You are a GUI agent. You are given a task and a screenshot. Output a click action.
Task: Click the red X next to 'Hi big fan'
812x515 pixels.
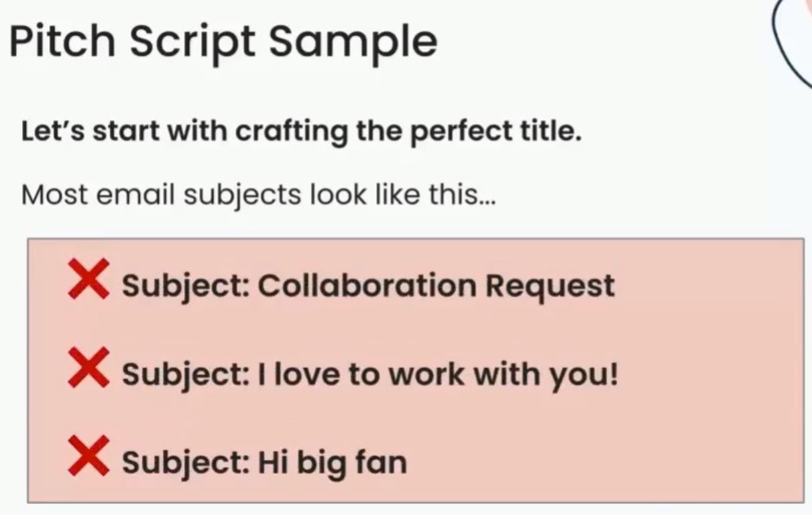[89, 455]
